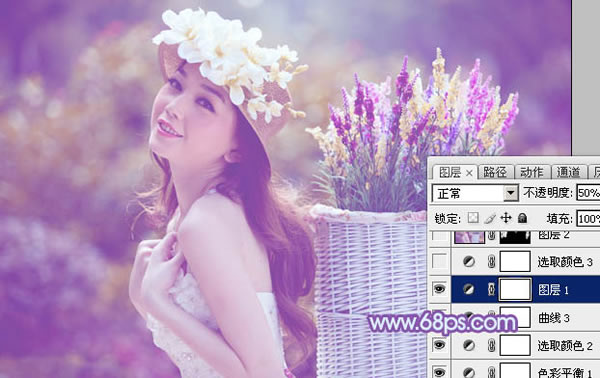Select the 图层 (Layers) tab

pyautogui.click(x=450, y=173)
